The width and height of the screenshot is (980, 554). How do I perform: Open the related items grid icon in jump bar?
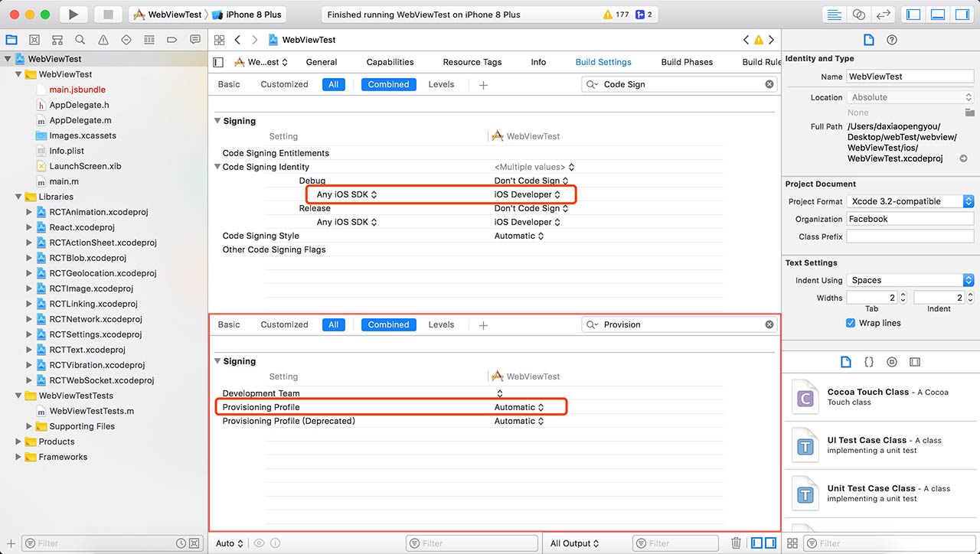pyautogui.click(x=220, y=40)
